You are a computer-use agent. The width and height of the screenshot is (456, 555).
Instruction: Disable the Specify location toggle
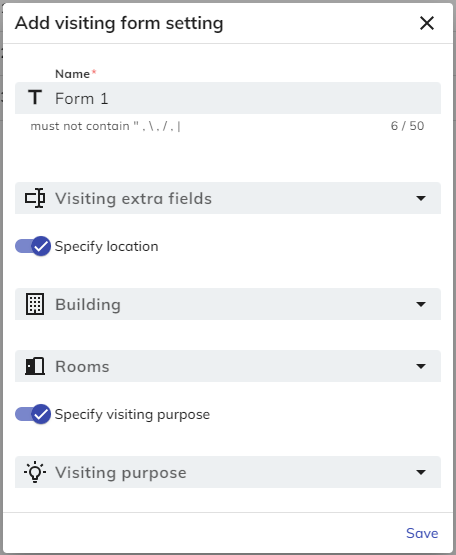pyautogui.click(x=33, y=246)
